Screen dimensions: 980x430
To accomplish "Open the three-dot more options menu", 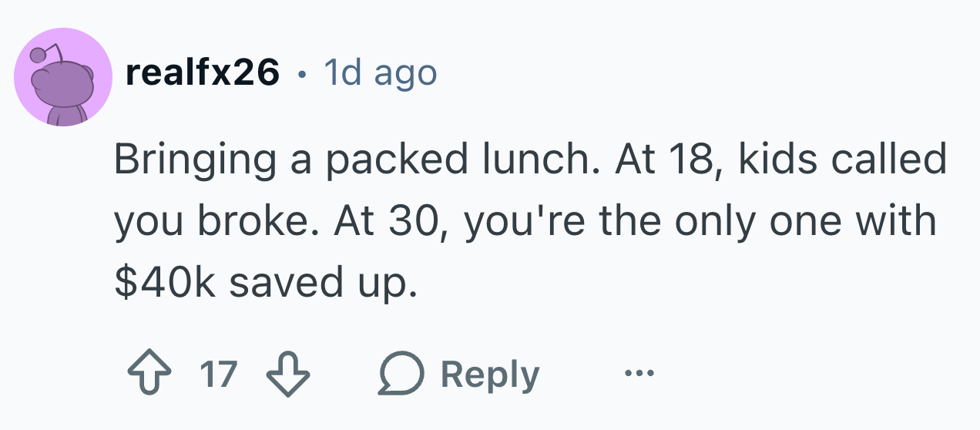I will pos(639,375).
